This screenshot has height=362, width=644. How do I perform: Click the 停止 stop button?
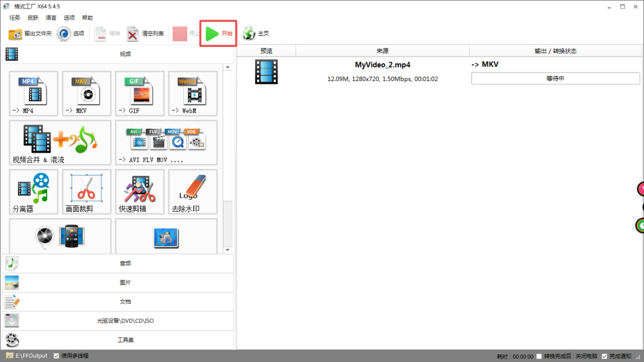coord(186,34)
